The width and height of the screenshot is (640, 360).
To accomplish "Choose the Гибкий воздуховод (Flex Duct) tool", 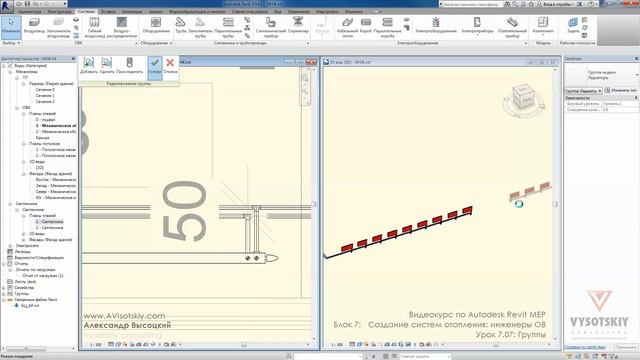I will [x=94, y=27].
